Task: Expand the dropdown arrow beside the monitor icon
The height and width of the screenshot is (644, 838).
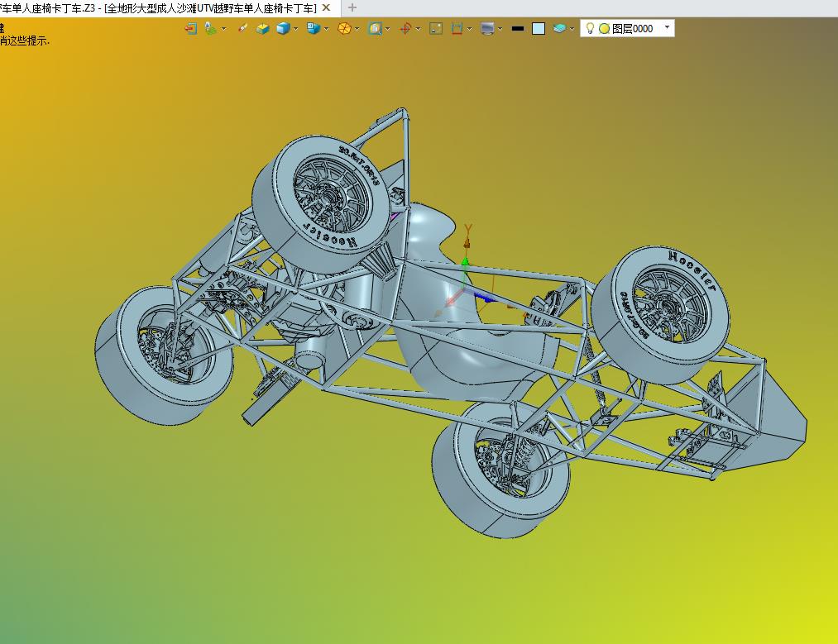Action: coord(500,28)
